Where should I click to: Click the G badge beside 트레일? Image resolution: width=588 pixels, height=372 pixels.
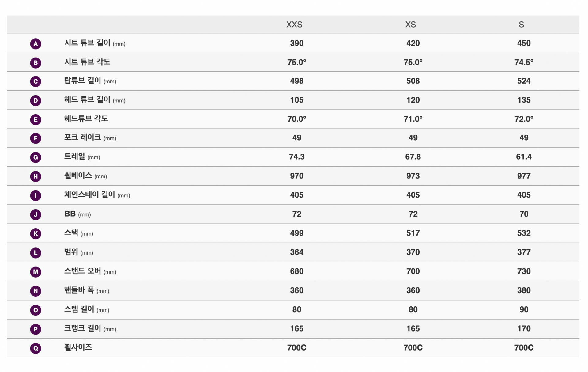[36, 157]
